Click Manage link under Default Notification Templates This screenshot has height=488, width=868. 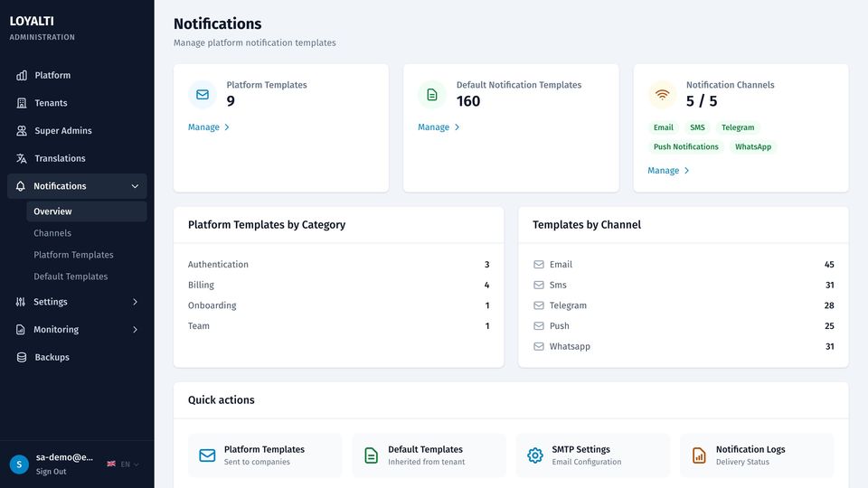(x=439, y=127)
